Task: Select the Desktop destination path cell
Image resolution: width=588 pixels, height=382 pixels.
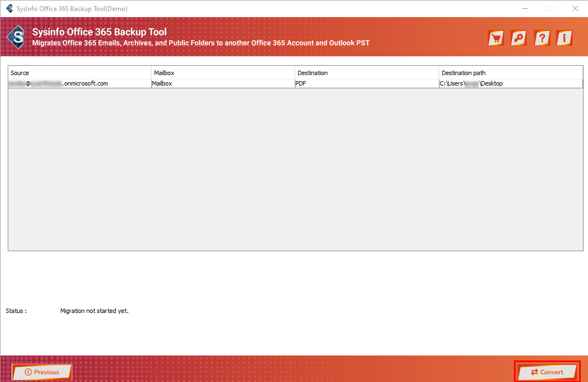Action: [x=511, y=83]
